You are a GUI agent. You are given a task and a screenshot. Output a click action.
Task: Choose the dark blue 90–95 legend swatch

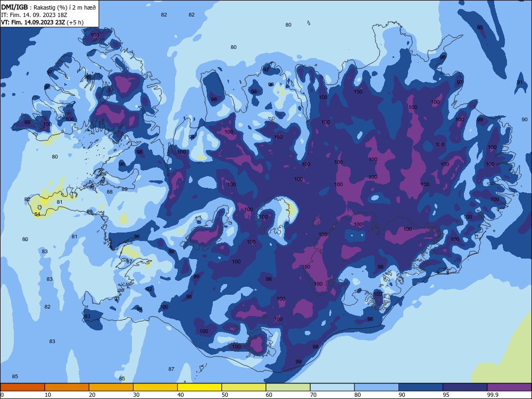pos(421,387)
